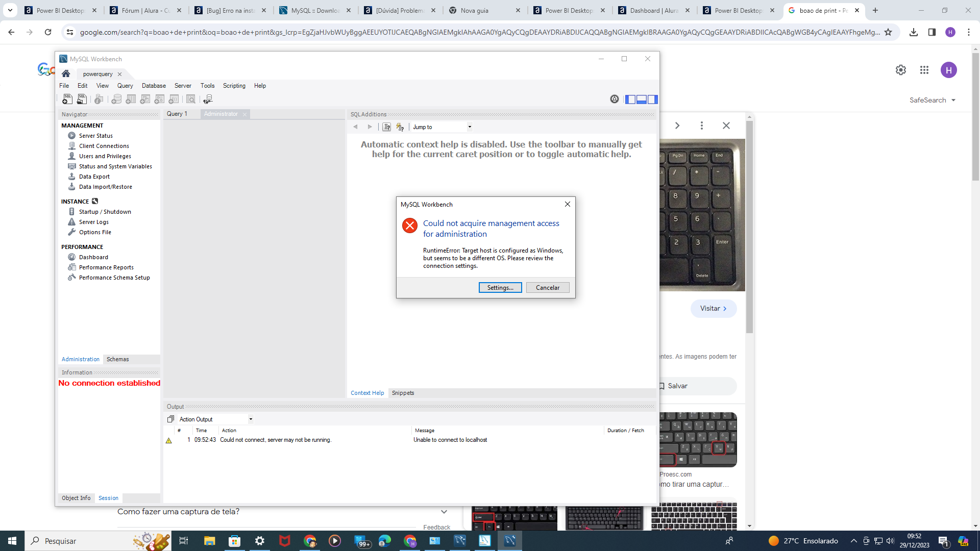The width and height of the screenshot is (980, 551).
Task: Click the Cancelar button in error dialog
Action: pos(548,288)
